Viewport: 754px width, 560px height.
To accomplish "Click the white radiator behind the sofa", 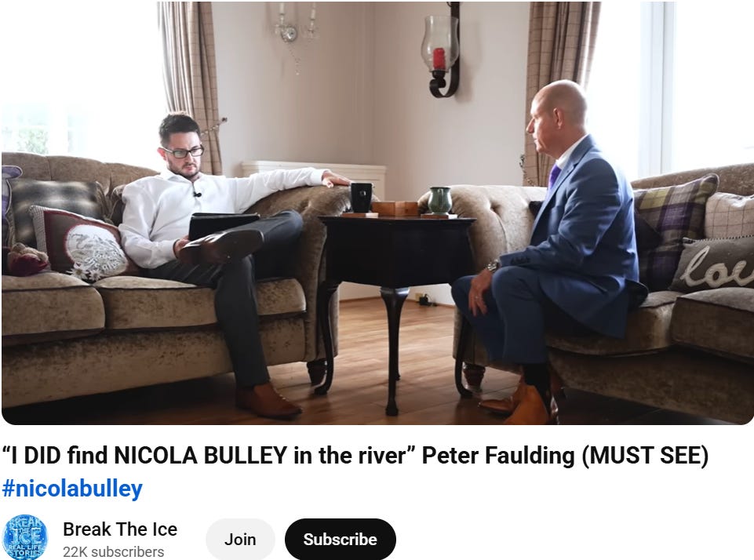I will 314,172.
